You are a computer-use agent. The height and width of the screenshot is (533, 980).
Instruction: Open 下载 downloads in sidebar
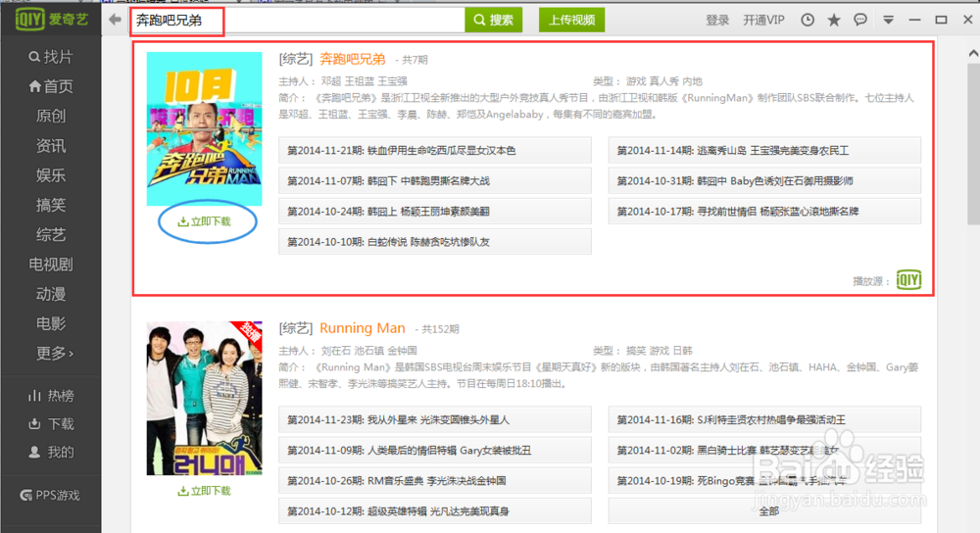pos(51,424)
